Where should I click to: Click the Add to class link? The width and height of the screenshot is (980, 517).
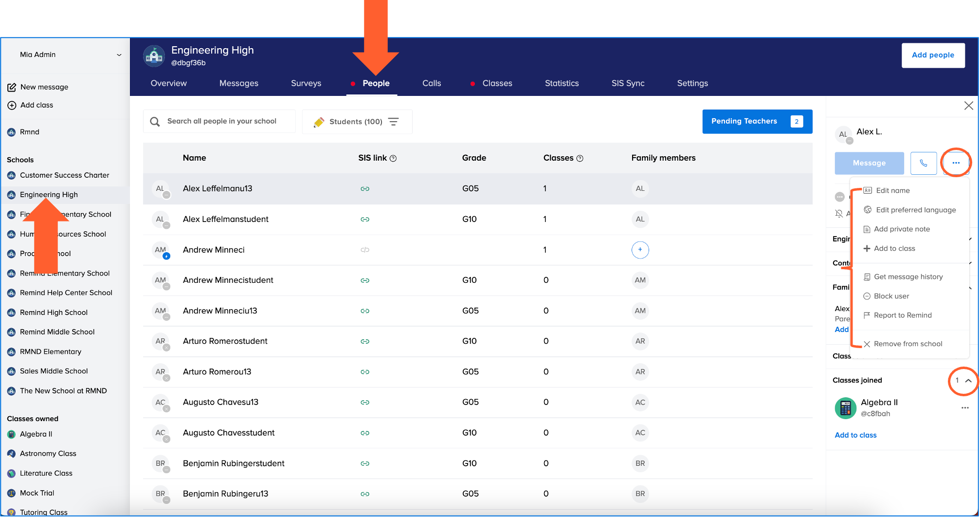tap(855, 435)
